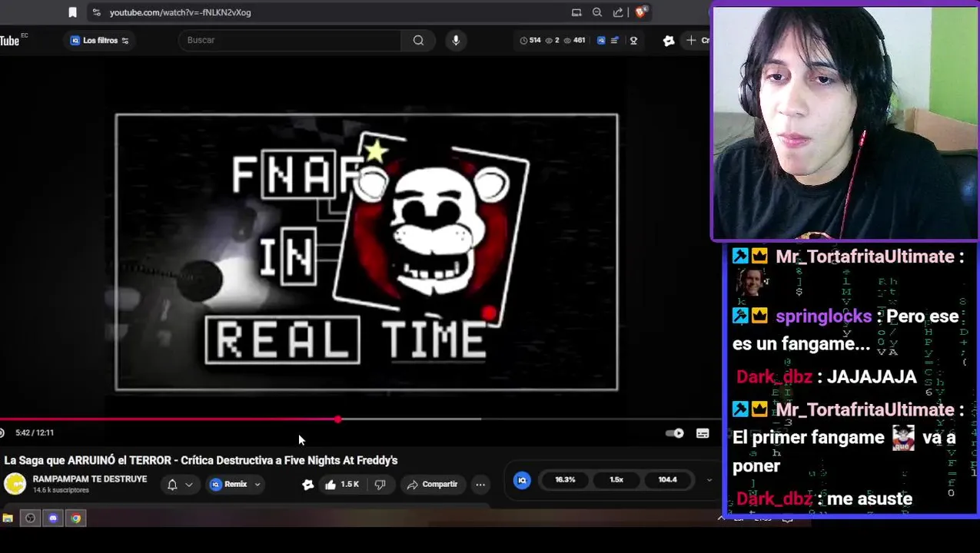This screenshot has height=553, width=980.
Task: Click the puzzle icon beside the like button
Action: [307, 485]
